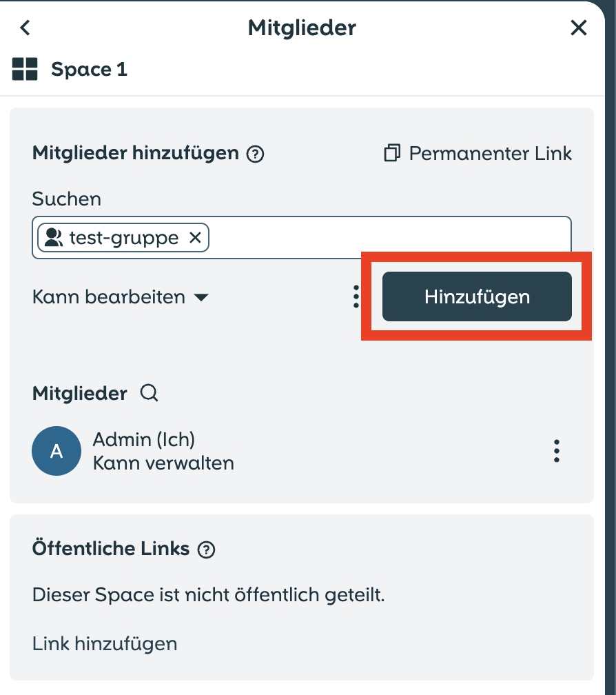Open more options beside the Hinzufügen button
This screenshot has height=695, width=616.
coord(356,296)
